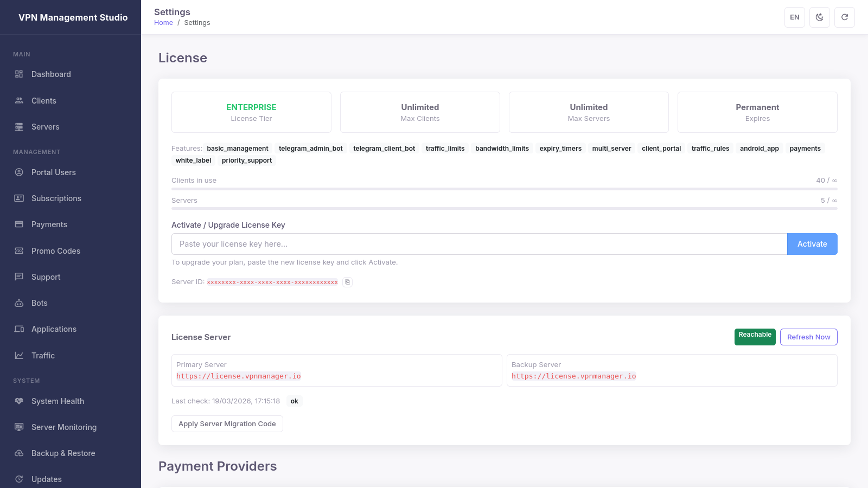This screenshot has width=868, height=488.
Task: Open Dashboard from the sidebar
Action: tap(51, 74)
